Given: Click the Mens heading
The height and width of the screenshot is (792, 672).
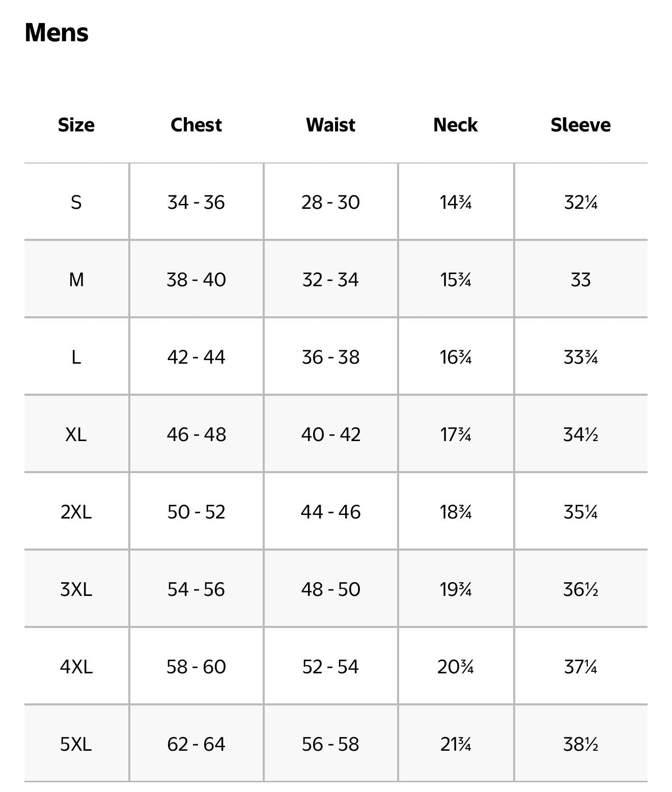Looking at the screenshot, I should 57,33.
